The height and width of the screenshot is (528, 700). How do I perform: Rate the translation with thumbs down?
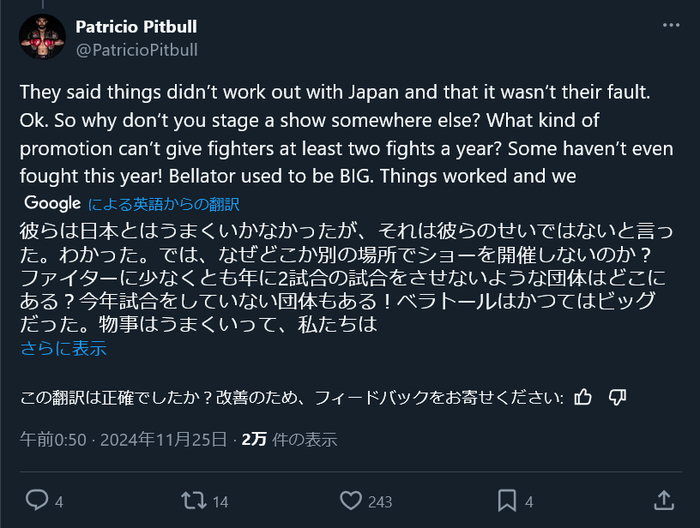click(x=617, y=397)
